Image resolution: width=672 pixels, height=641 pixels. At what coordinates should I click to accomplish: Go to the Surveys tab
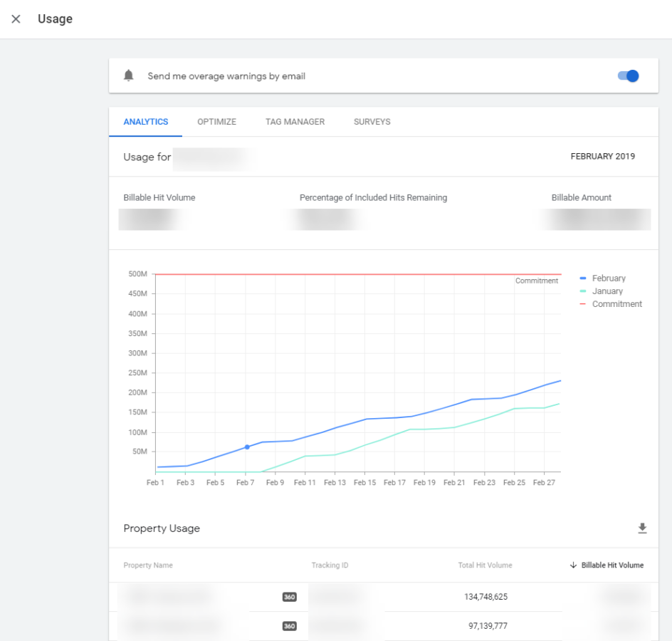[372, 122]
